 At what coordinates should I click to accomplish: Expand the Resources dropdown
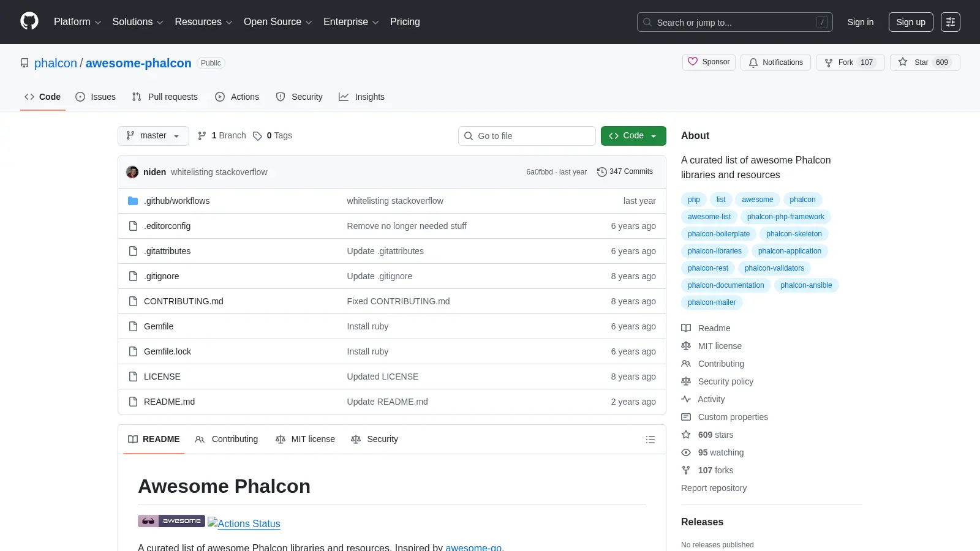pyautogui.click(x=203, y=22)
